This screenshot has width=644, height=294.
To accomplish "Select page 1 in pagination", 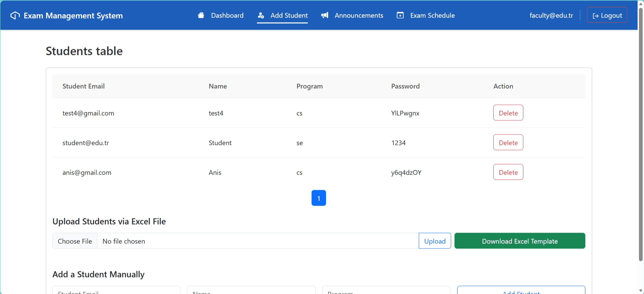I will coord(319,198).
